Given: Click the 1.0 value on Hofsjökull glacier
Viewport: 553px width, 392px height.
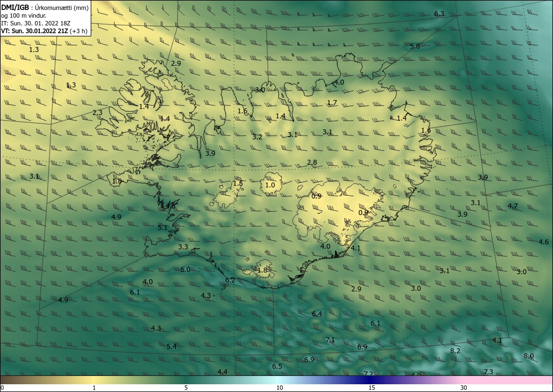Looking at the screenshot, I should point(270,185).
